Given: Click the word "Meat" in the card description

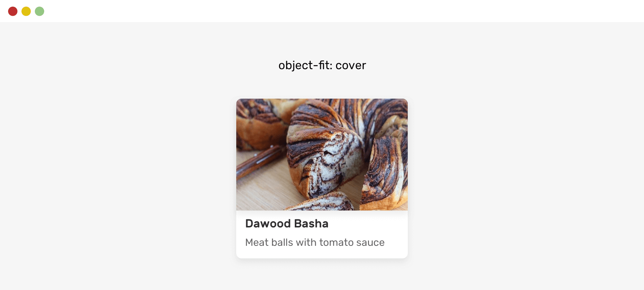Looking at the screenshot, I should pos(256,242).
